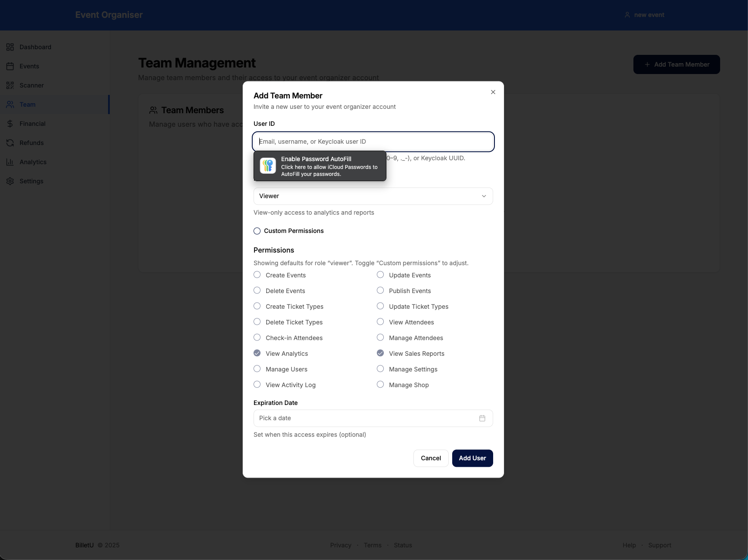Click the Add User button
This screenshot has height=560, width=748.
[473, 458]
